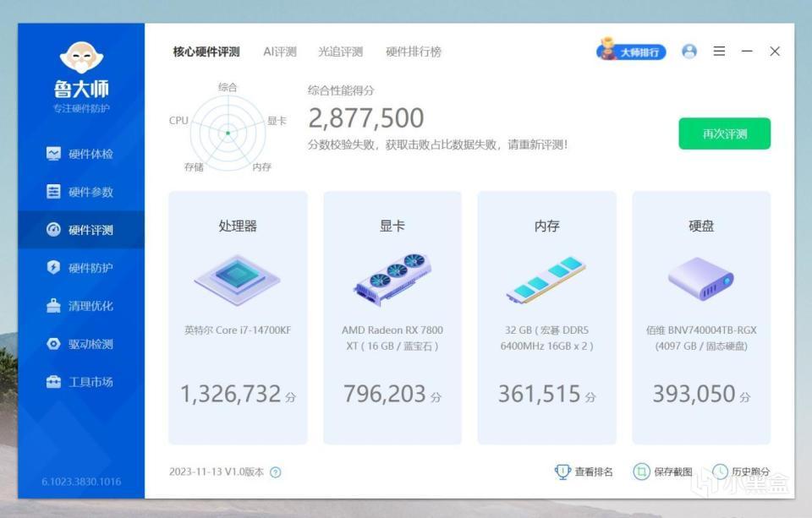Click the 保存截图 screenshot crop icon
812x518 pixels.
641,472
